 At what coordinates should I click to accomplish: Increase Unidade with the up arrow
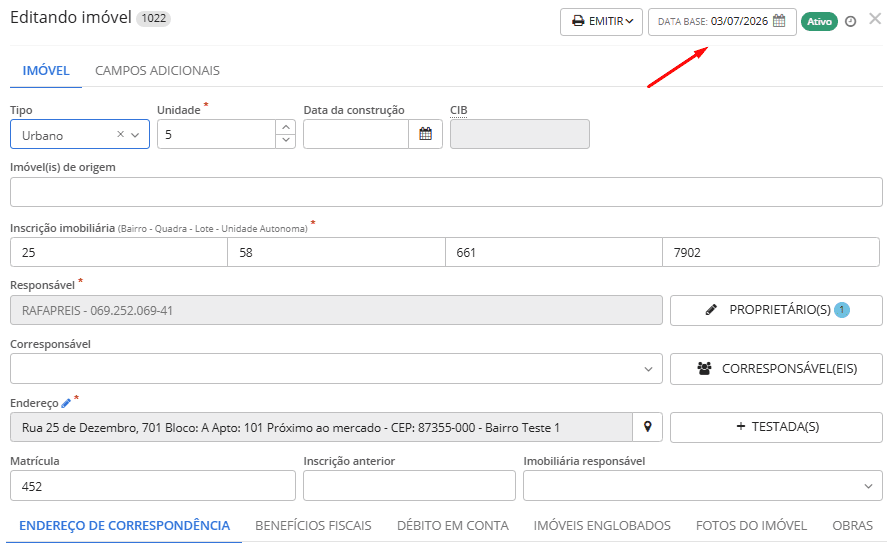click(286, 127)
